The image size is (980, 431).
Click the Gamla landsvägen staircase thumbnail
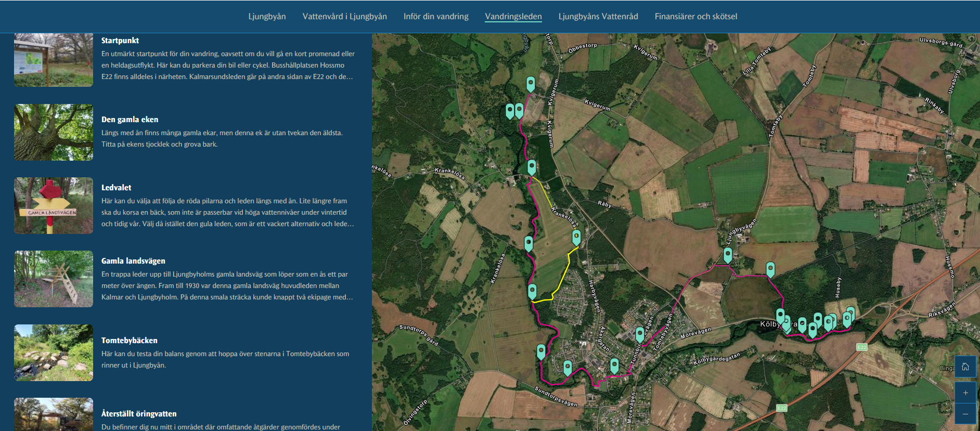[54, 279]
